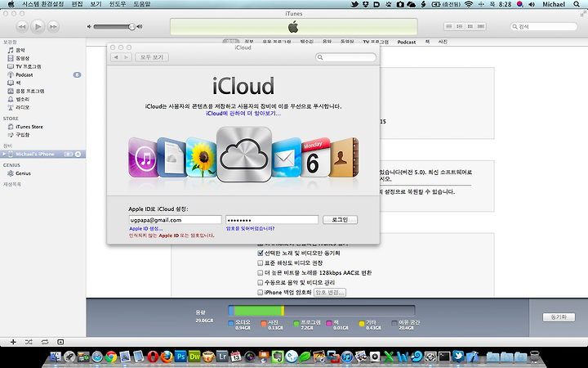Open the iCloud에 관하여 더 알아보기 link
The height and width of the screenshot is (368, 588).
click(243, 113)
